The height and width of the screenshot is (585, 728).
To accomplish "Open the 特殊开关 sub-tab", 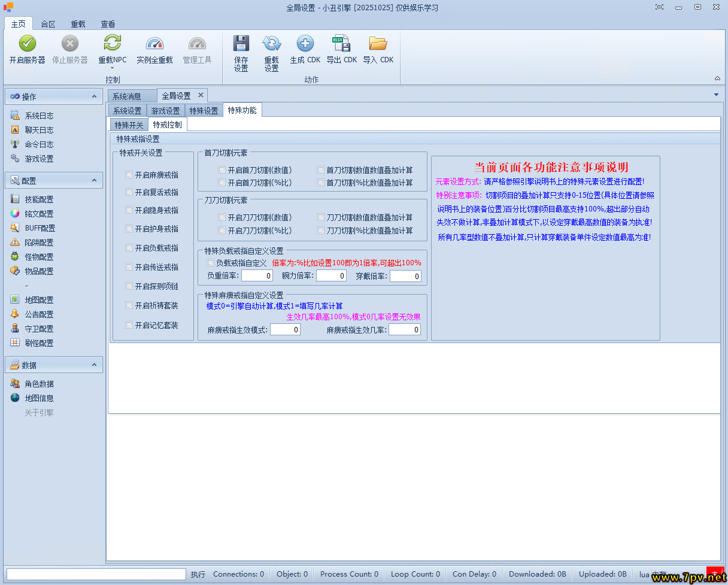I will click(x=129, y=125).
